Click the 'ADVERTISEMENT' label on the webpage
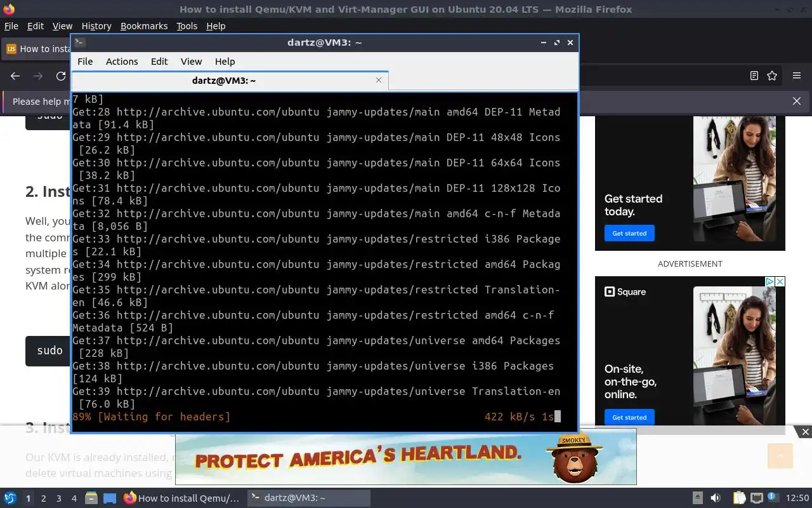This screenshot has height=508, width=812. click(690, 264)
